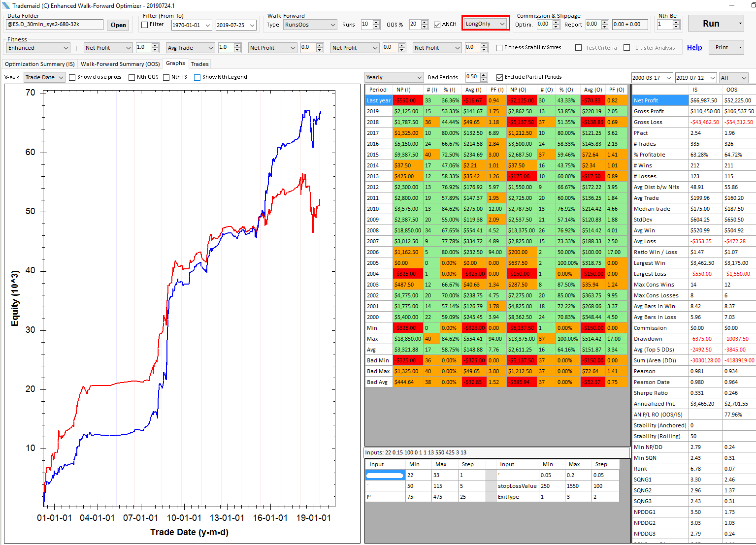Switch to Optimization Summary (IS) tab
The image size is (756, 545).
tap(39, 64)
